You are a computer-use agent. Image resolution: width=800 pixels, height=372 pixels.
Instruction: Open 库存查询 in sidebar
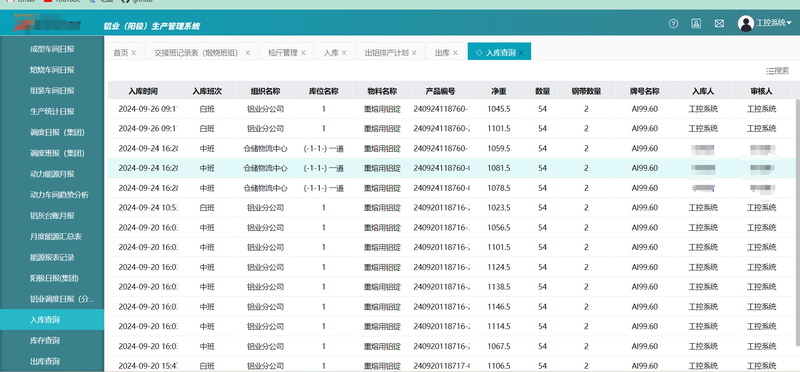click(52, 340)
